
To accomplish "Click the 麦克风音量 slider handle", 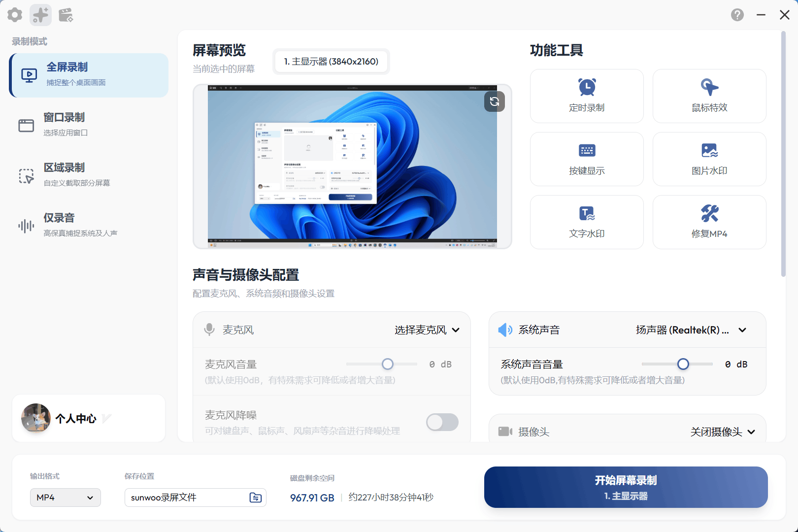I will click(x=388, y=364).
